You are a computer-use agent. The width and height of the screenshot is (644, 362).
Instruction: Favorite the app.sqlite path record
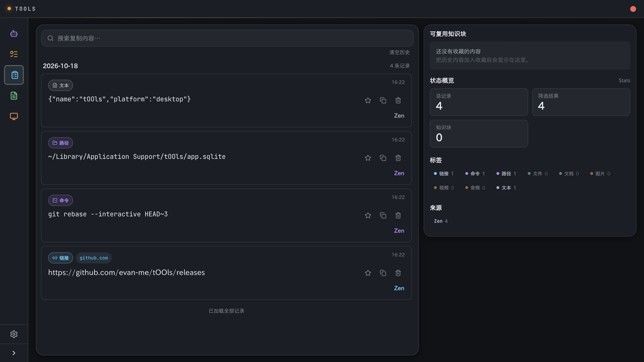(368, 158)
